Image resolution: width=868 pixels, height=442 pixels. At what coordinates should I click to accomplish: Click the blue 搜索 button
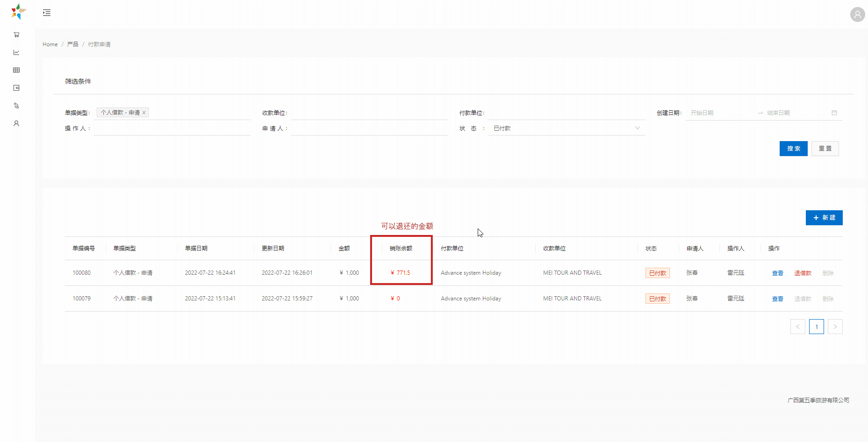click(793, 149)
